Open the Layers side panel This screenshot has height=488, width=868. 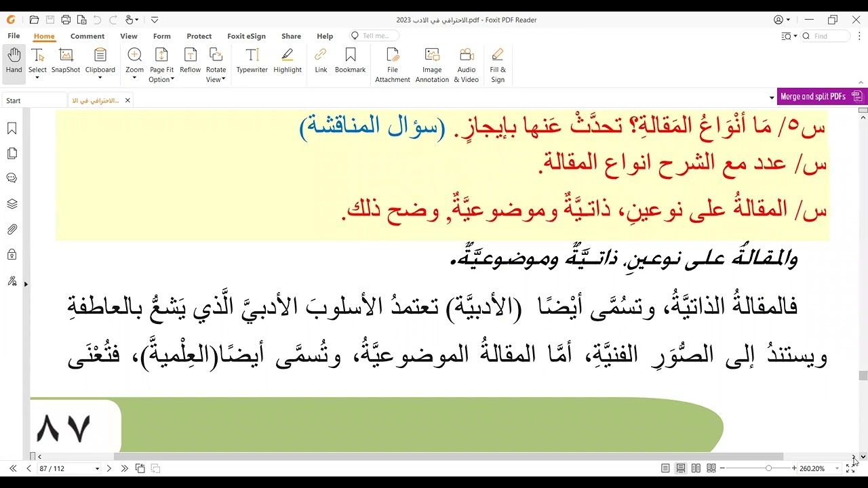[12, 204]
